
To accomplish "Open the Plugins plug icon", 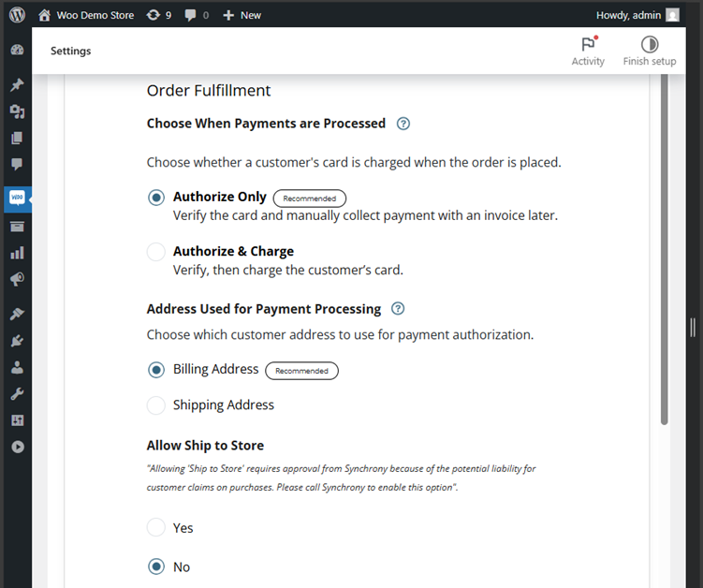I will coord(17,341).
